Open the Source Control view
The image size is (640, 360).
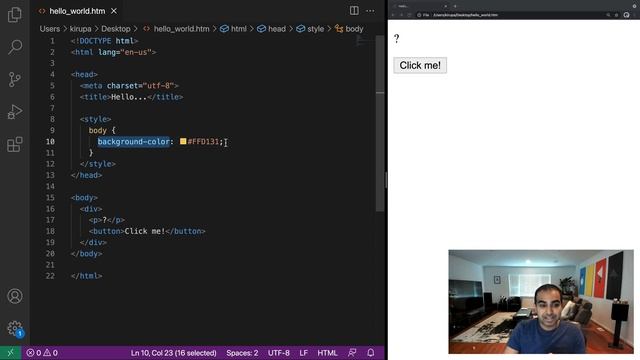click(15, 79)
